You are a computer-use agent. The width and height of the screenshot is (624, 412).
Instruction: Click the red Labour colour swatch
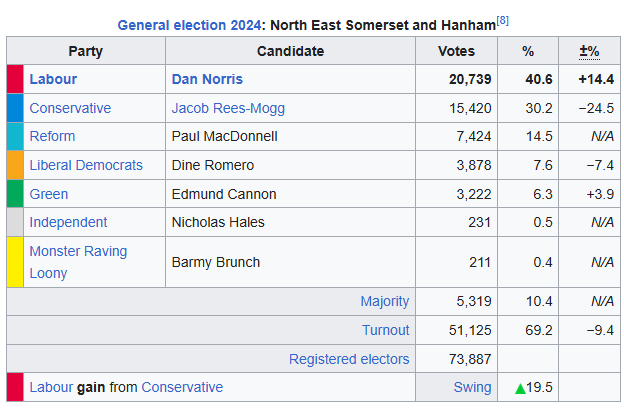click(x=15, y=79)
